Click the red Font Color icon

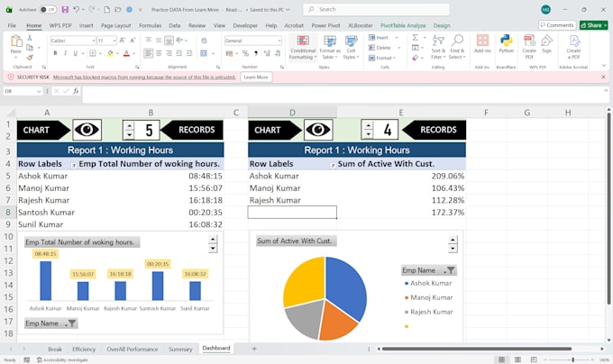126,53
